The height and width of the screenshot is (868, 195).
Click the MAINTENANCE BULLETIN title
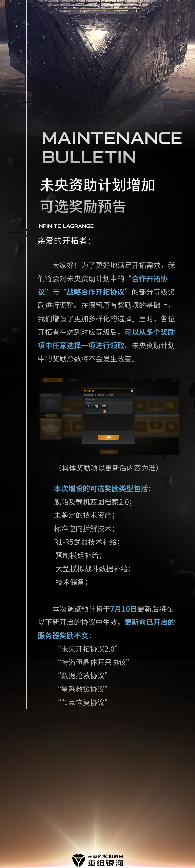(112, 147)
